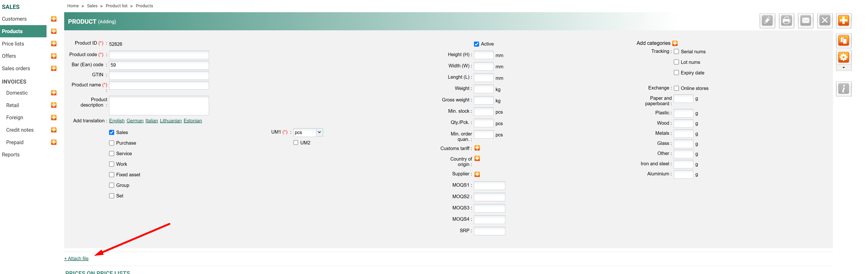Add a Customs tariff with plus icon
This screenshot has height=274, width=868.
(477, 148)
